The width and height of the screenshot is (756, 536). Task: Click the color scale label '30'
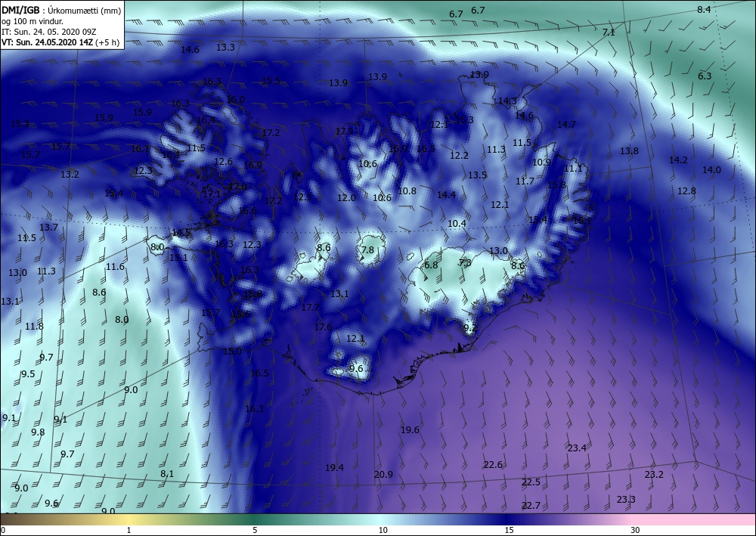635,530
